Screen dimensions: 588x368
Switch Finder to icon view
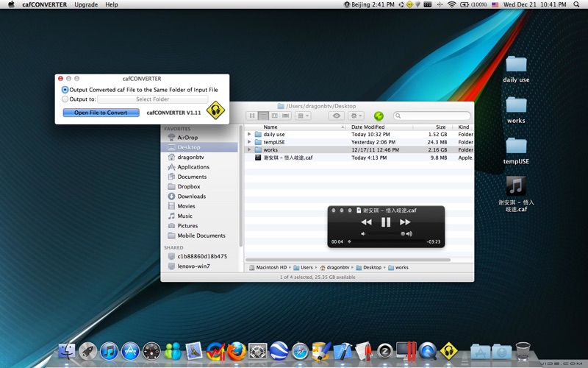[x=252, y=116]
